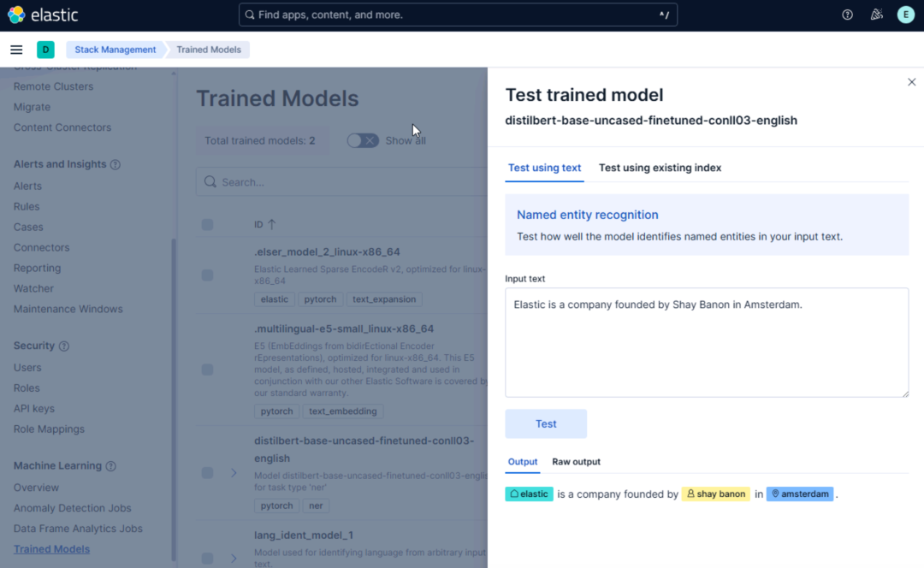This screenshot has width=924, height=568.
Task: Click the green D space avatar
Action: point(45,50)
